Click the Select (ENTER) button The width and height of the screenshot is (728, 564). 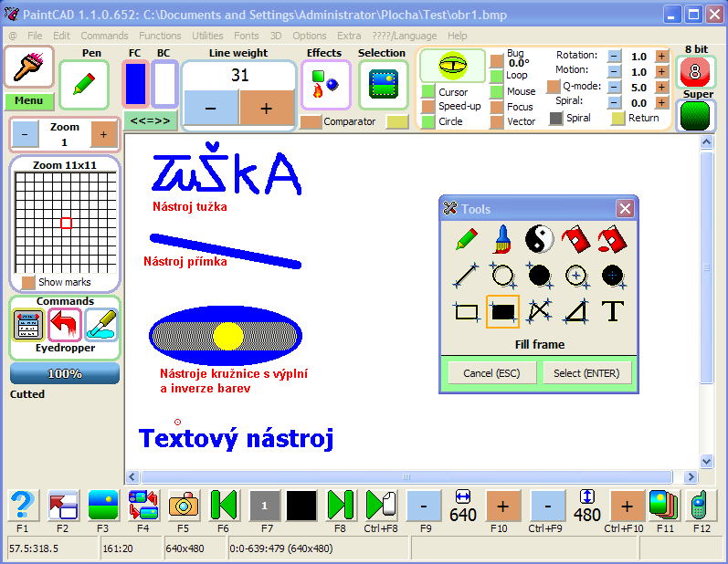586,373
